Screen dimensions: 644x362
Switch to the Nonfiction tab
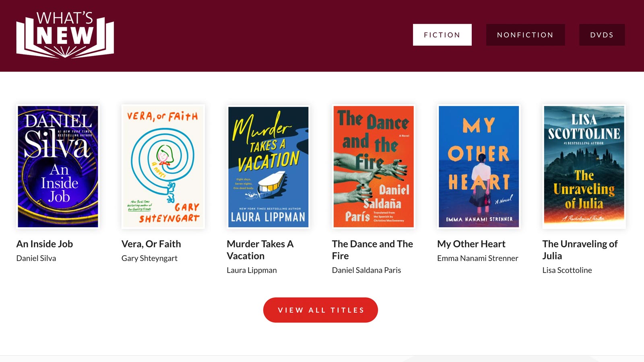coord(525,35)
